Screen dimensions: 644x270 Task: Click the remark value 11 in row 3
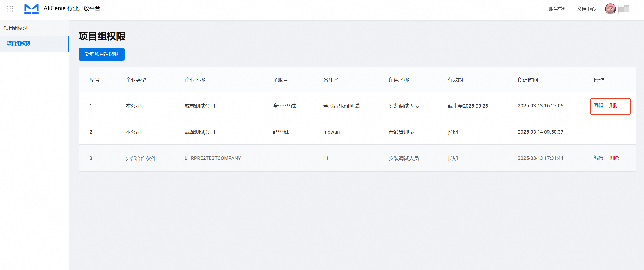[326, 158]
